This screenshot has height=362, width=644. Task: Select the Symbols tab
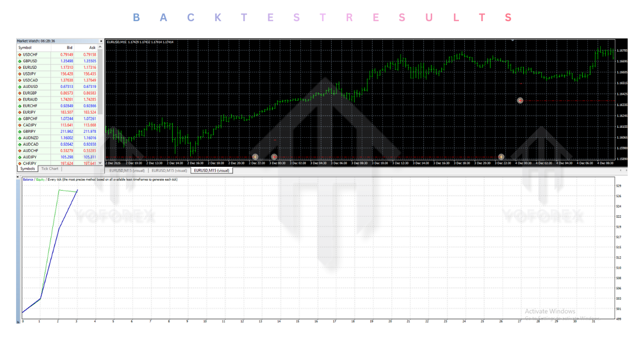coord(27,168)
